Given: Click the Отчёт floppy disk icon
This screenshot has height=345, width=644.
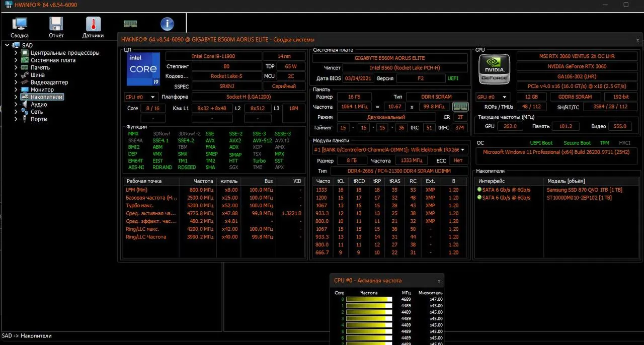Looking at the screenshot, I should 56,24.
